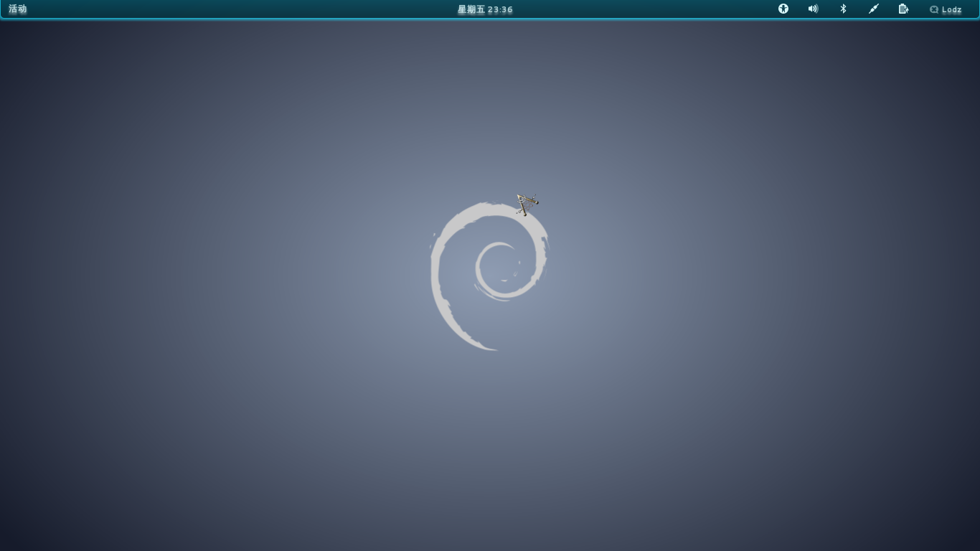Open the clock showing 星期五 23:36
The height and width of the screenshot is (551, 980).
[485, 9]
